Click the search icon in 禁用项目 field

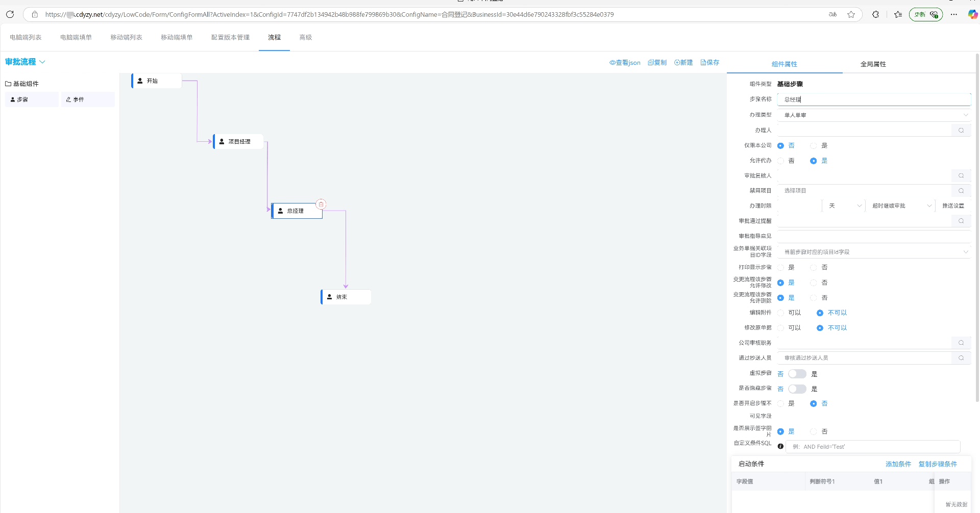point(961,191)
